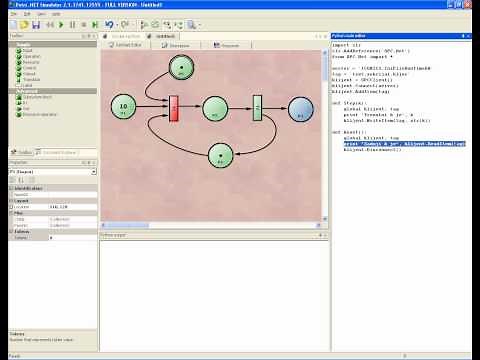Switch to the Response tab
This screenshot has height=360, width=480.
click(227, 45)
